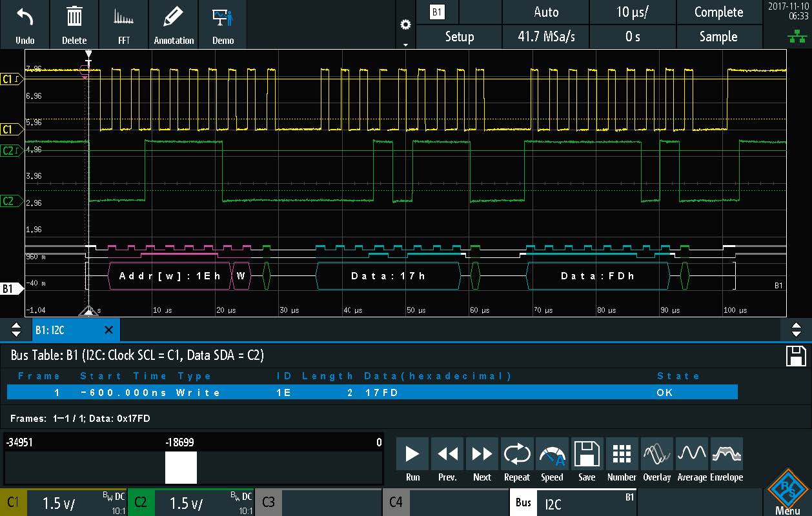Start the Demo presentation icon
This screenshot has height=516, width=812.
coord(223,24)
